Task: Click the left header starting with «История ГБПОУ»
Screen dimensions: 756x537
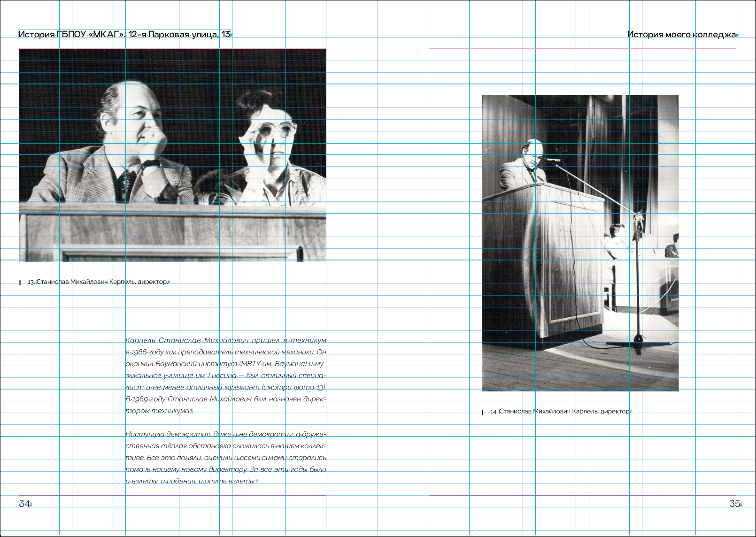Action: (x=124, y=34)
